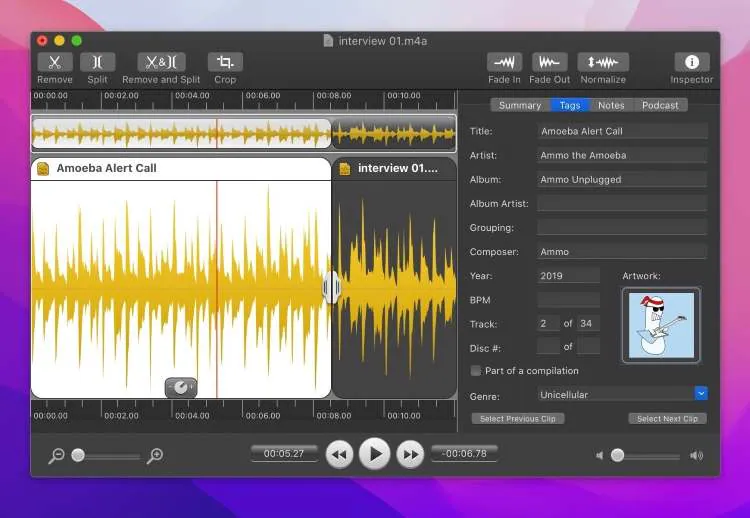Start playback with the Play button

[375, 454]
